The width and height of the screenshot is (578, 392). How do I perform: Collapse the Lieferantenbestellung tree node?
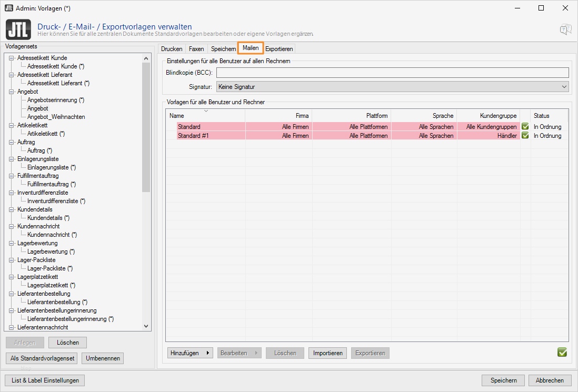tap(12, 294)
